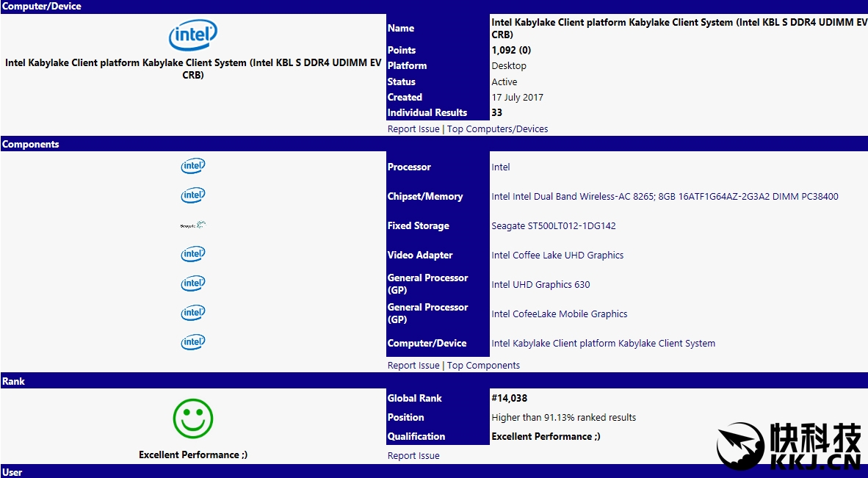This screenshot has height=478, width=868.
Task: Click the green smiley face rank icon
Action: click(192, 419)
